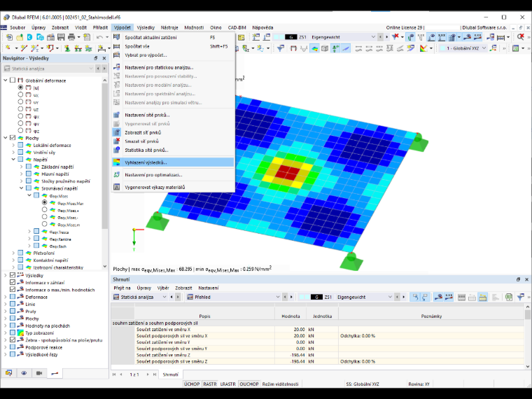Screen dimensions: 532x399
Task: Click the delete results red X icon
Action: pos(521,37)
